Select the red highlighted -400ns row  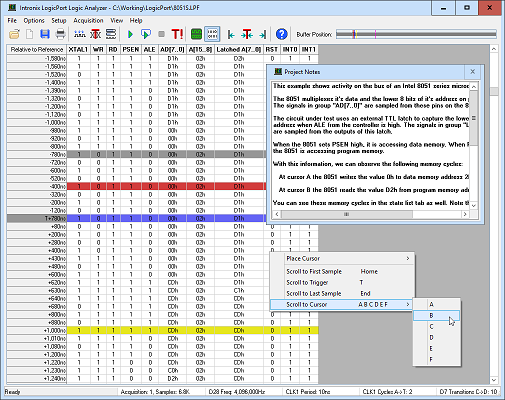pos(137,186)
